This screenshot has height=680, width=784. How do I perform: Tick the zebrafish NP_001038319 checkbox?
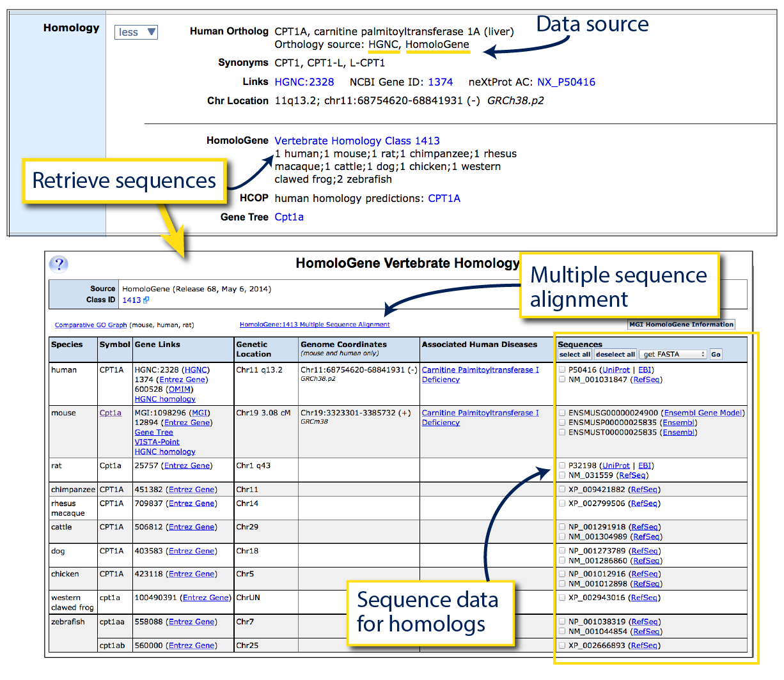tap(562, 621)
